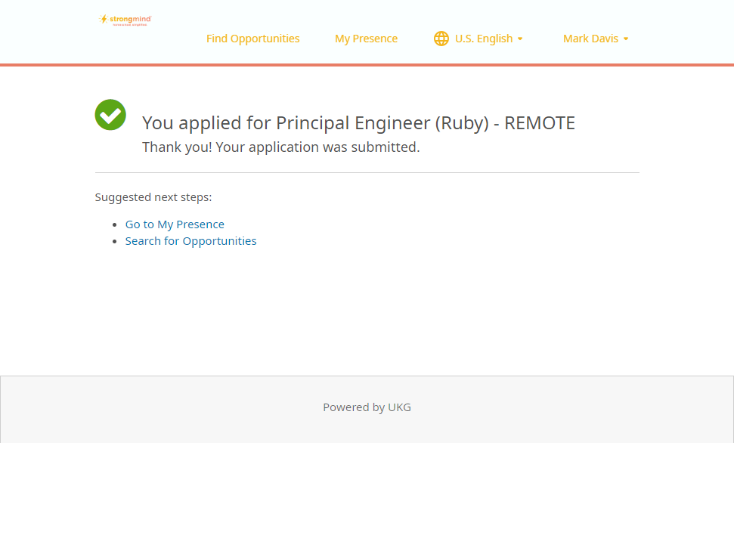Click the green success checkmark icon

coord(110,115)
